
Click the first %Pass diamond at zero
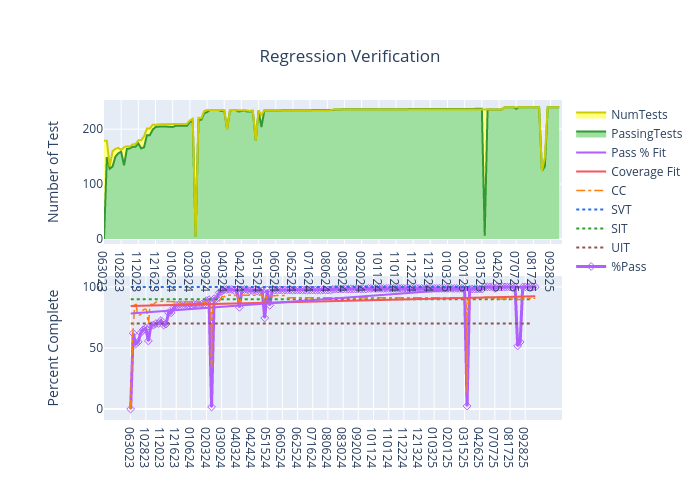(131, 408)
